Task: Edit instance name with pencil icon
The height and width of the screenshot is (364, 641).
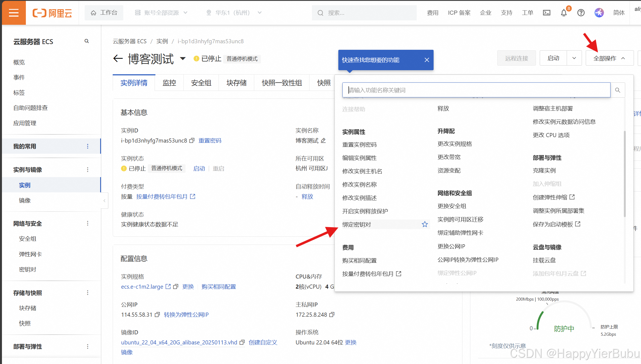Action: (323, 140)
